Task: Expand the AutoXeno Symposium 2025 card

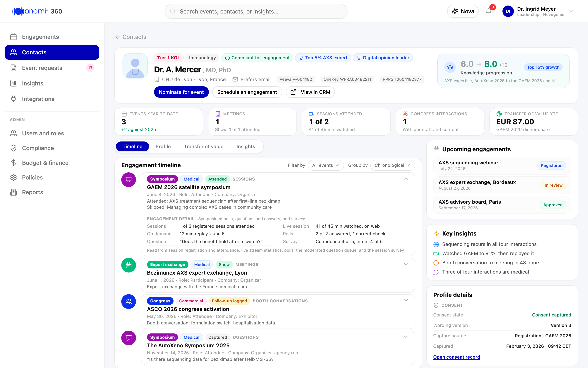Action: pos(406,337)
